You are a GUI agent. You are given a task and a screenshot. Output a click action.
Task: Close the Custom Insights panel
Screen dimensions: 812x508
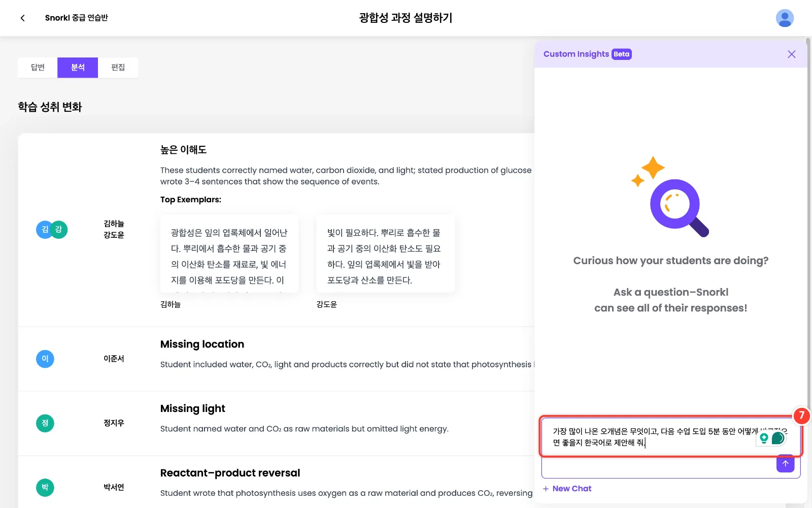[791, 54]
